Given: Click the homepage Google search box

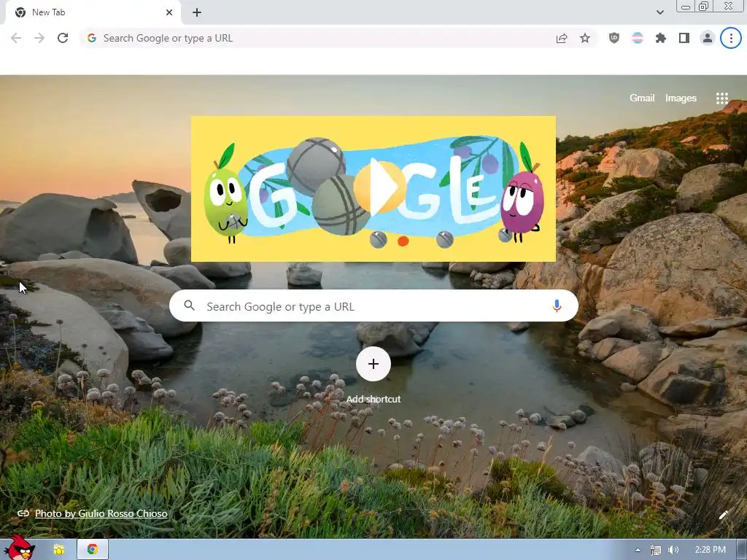Looking at the screenshot, I should (373, 306).
